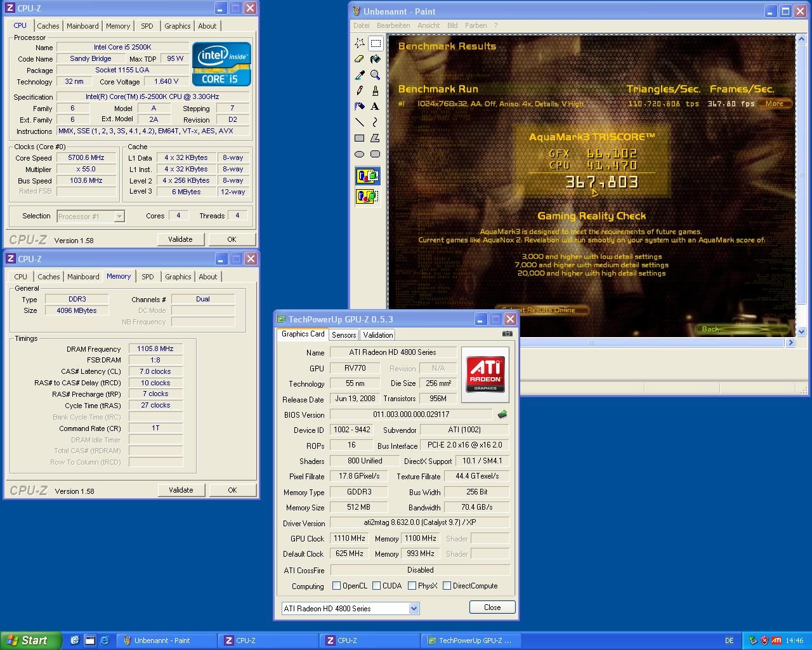Click the Core Speed value 5700.6 MHz

pos(86,158)
